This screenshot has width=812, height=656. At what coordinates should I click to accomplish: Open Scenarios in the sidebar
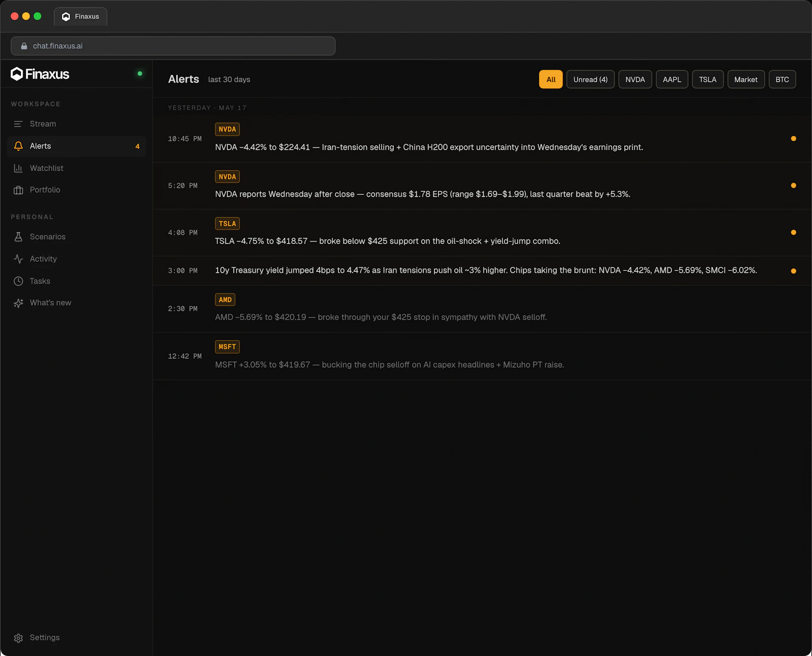pyautogui.click(x=77, y=236)
